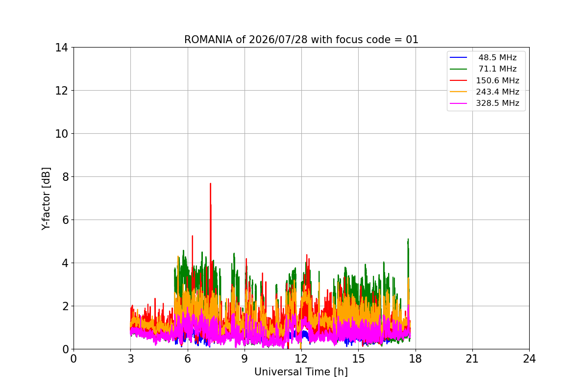Click the green 71.1 MHz legend line
Image resolution: width=588 pixels, height=392 pixels.
[459, 69]
